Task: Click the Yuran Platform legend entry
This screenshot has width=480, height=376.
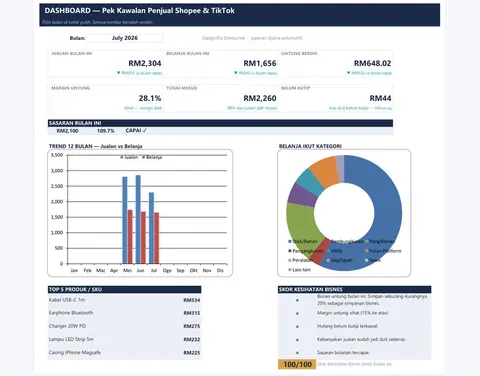Action: pyautogui.click(x=383, y=251)
